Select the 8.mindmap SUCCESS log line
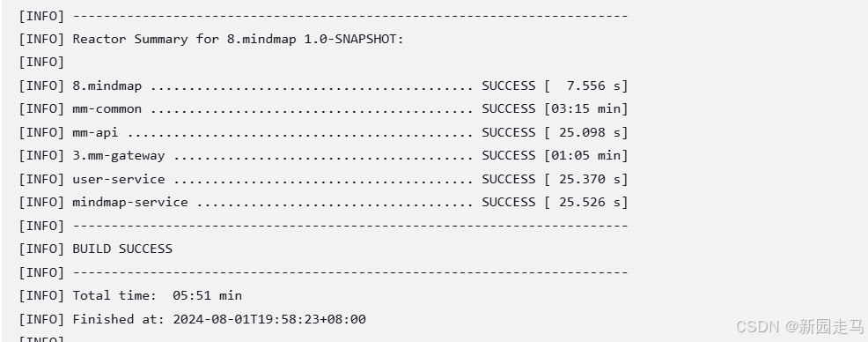868x342 pixels. pos(323,85)
